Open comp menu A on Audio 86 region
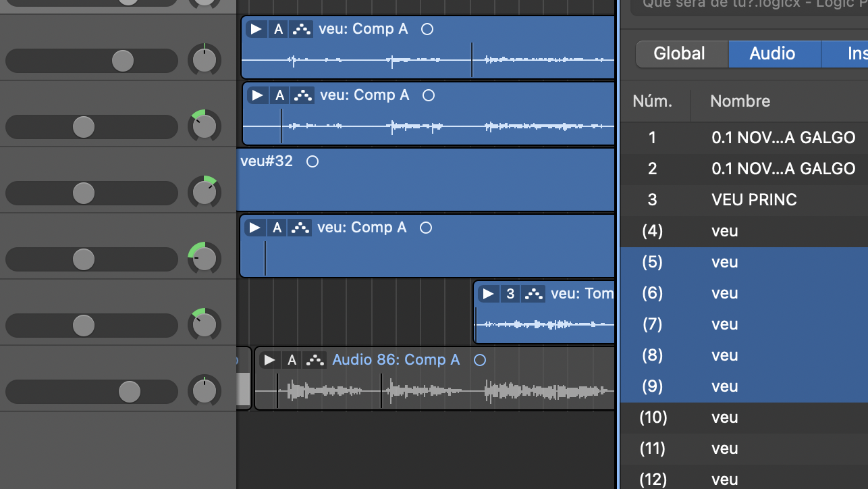The height and width of the screenshot is (489, 868). [x=292, y=360]
